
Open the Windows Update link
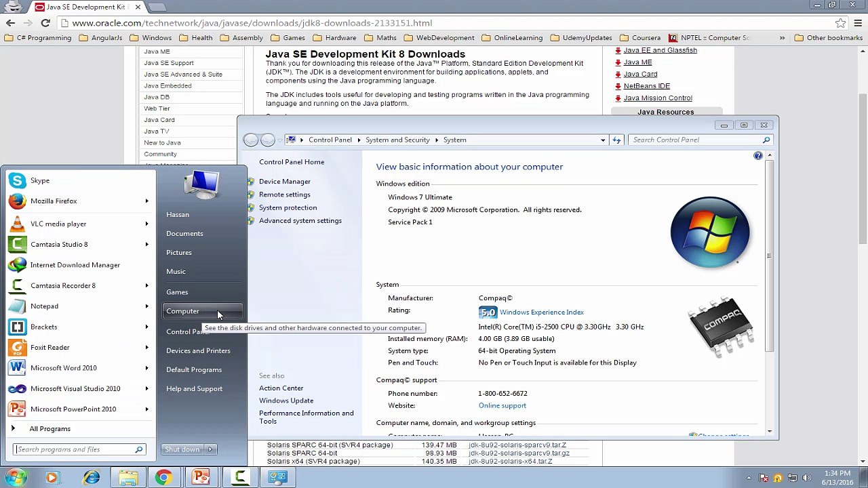286,401
